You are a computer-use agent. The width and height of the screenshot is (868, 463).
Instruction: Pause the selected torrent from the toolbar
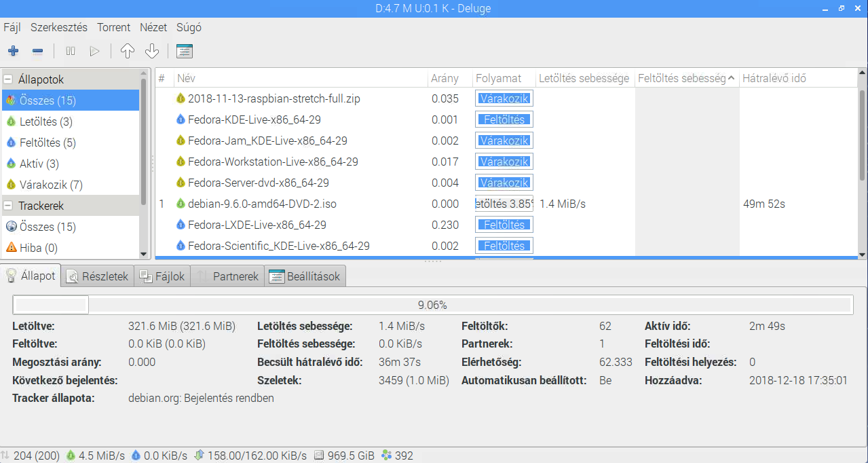[71, 51]
